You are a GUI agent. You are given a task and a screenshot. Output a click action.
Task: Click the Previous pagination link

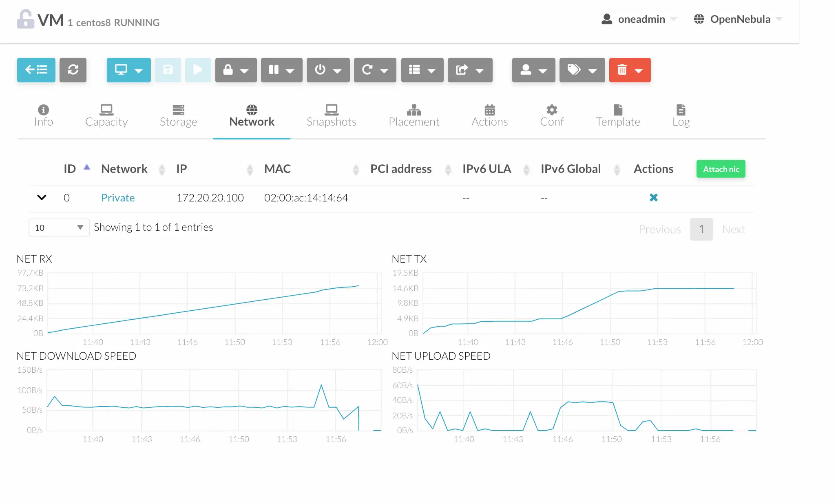[659, 229]
